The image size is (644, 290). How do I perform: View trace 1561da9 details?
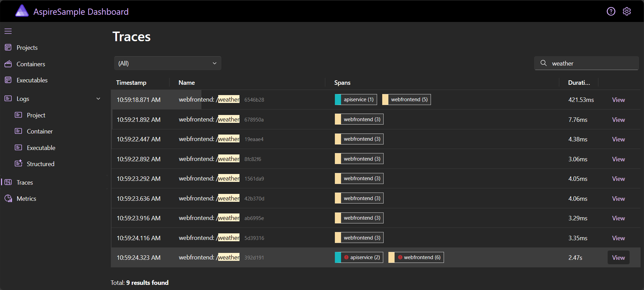tap(618, 179)
